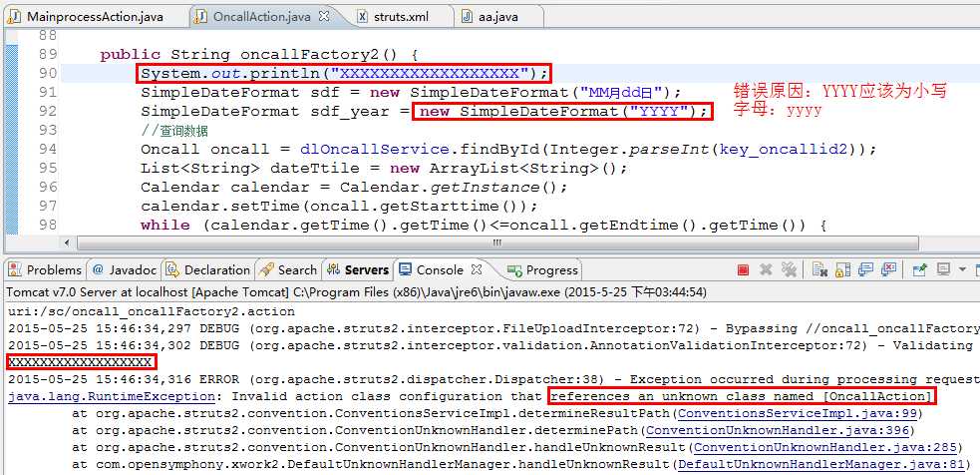The width and height of the screenshot is (980, 475).
Task: Open the struts.xml editor tab
Action: [401, 17]
